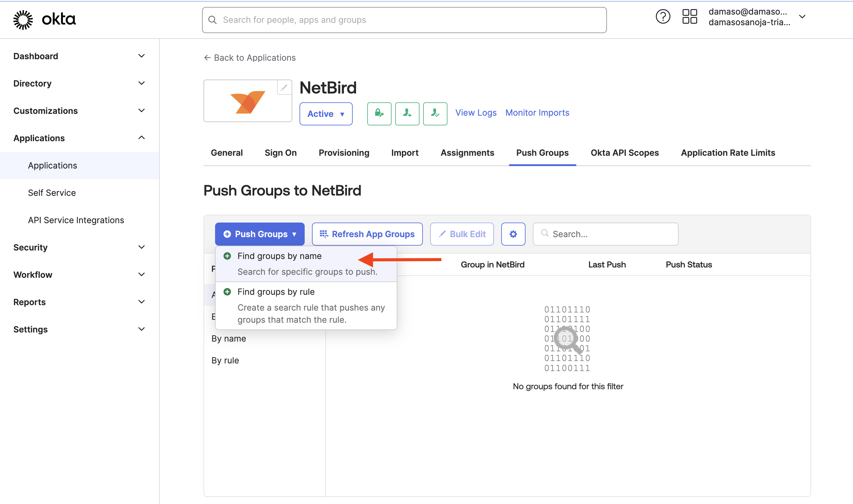This screenshot has height=504, width=853.
Task: Switch to the Provisioning tab
Action: (x=344, y=153)
